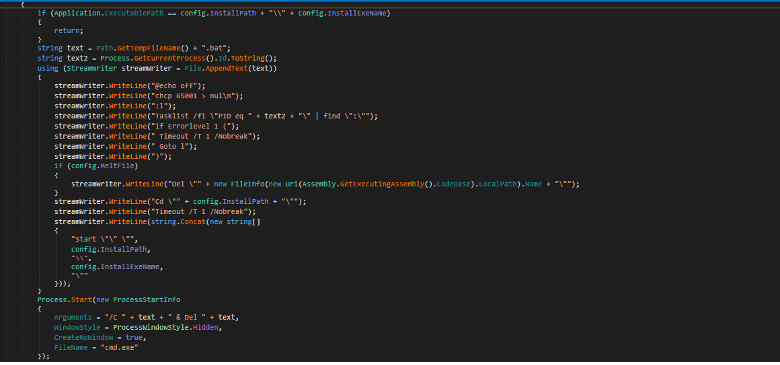780x365 pixels.
Task: Click the 'true' keyword value
Action: 134,337
